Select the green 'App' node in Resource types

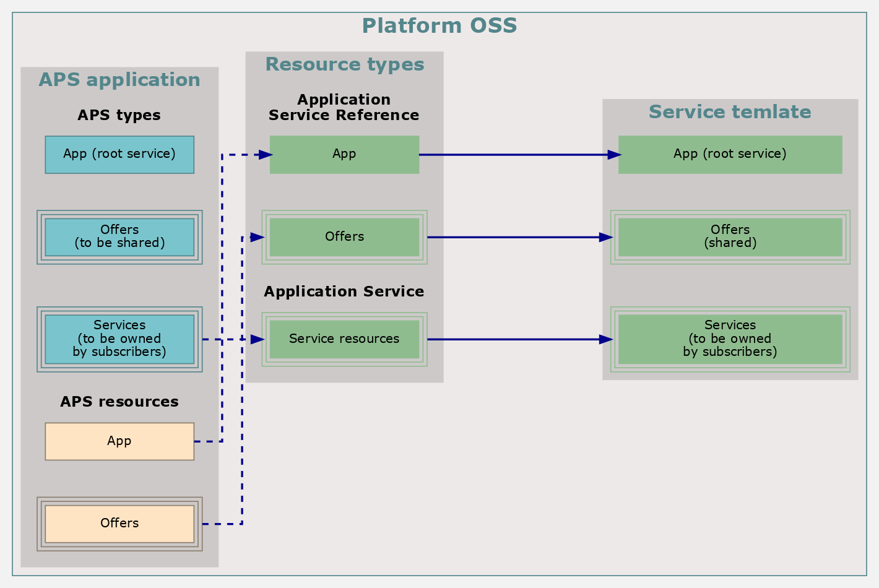coord(344,155)
